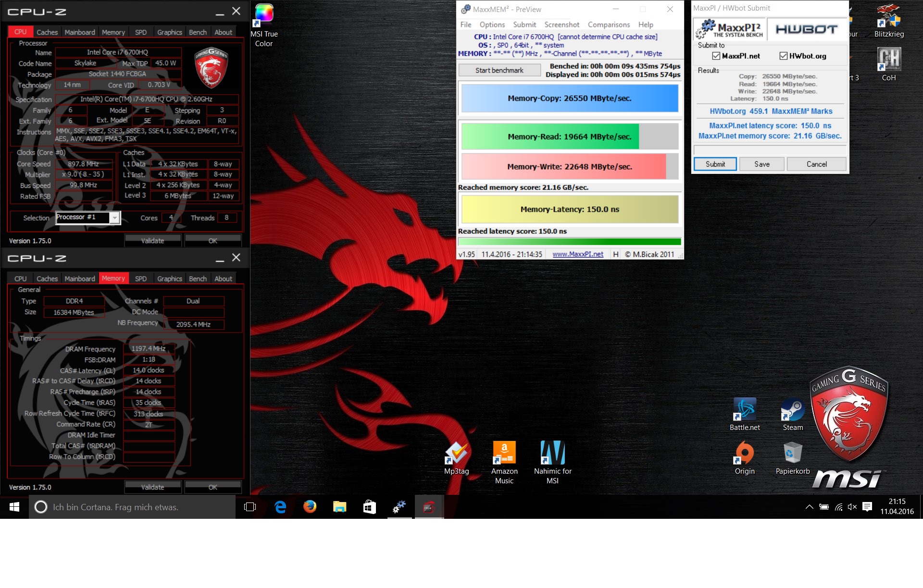Open the Windows Start menu
The image size is (923, 588).
coord(14,507)
